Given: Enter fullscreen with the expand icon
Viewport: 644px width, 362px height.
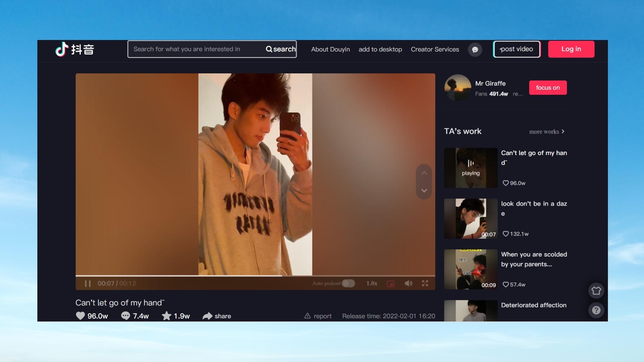Looking at the screenshot, I should [425, 283].
